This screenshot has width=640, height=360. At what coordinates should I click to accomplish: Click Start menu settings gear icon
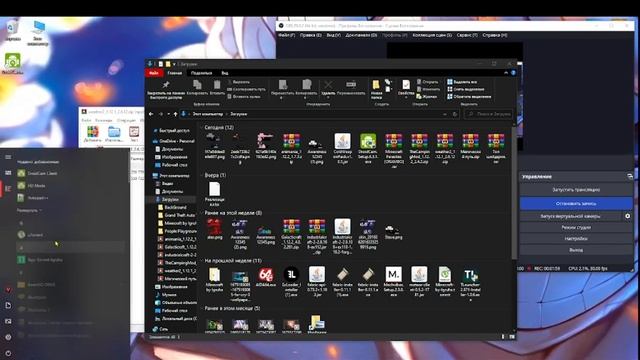(8, 337)
